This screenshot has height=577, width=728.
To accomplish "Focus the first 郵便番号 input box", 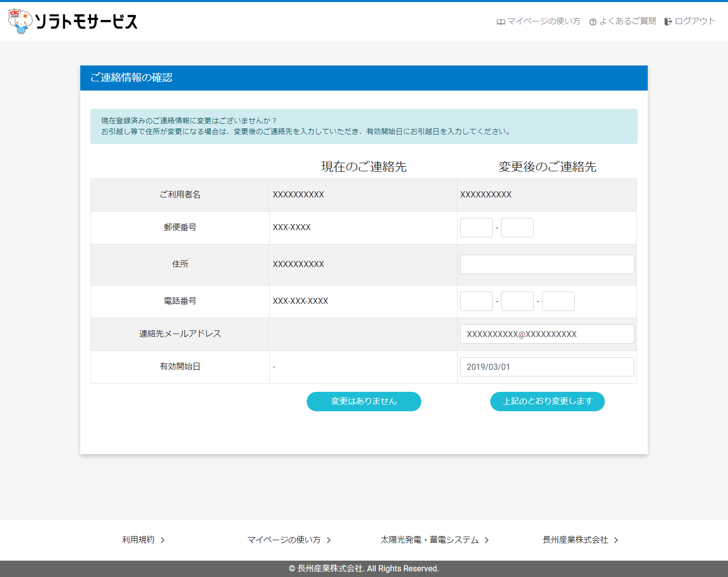I will 476,228.
